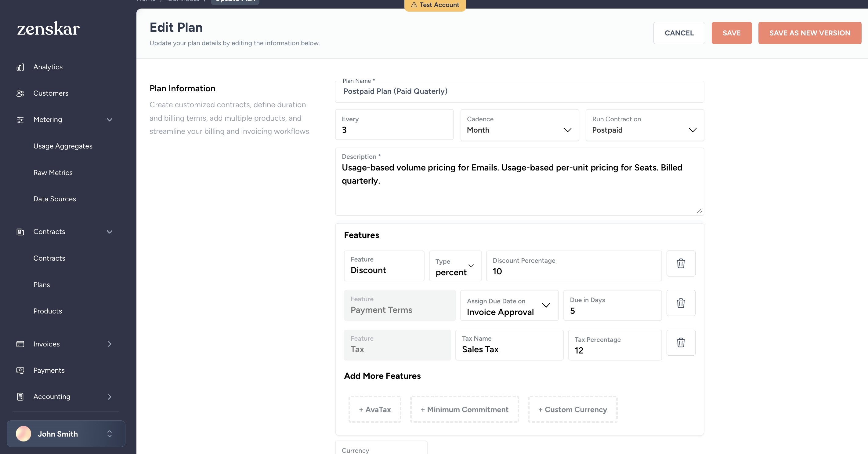Click SAVE AS NEW VERSION
The image size is (868, 454).
point(809,33)
